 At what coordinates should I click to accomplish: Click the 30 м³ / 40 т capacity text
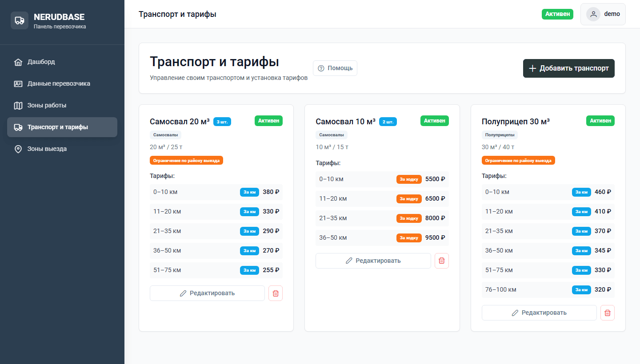point(499,147)
